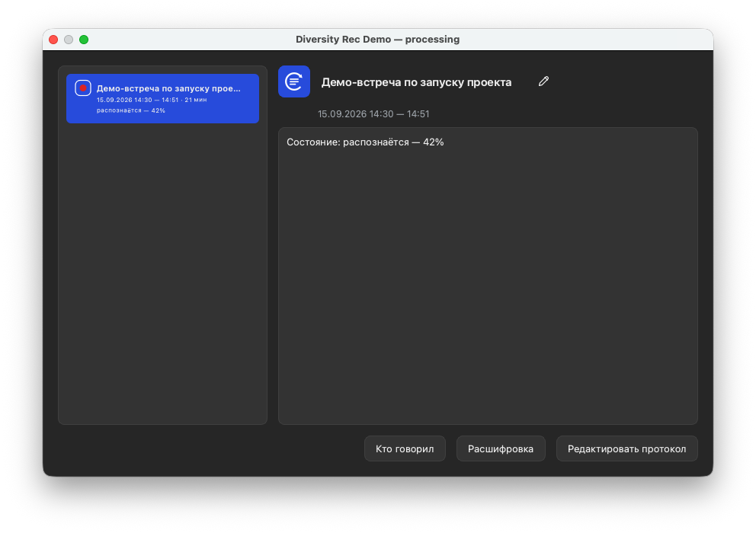Click the green full-screen window button
Viewport: 756px width, 533px height.
[x=84, y=40]
